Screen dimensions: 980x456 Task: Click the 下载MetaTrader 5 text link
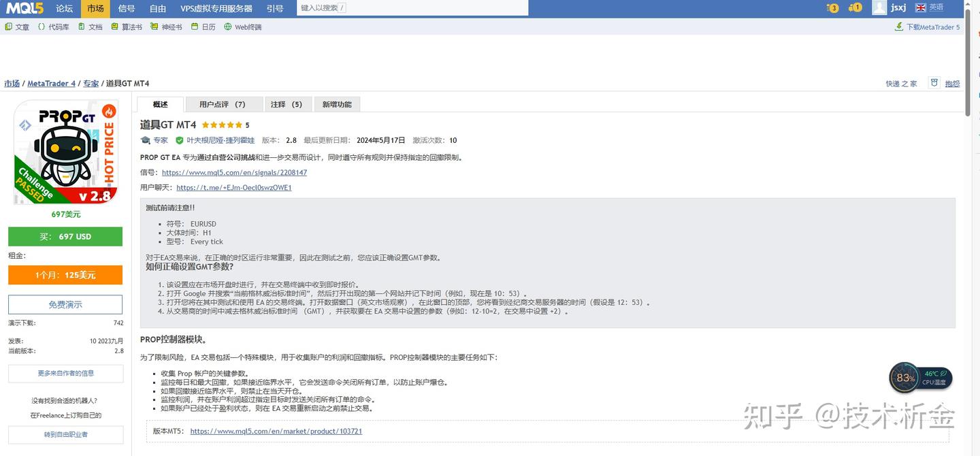click(x=933, y=27)
